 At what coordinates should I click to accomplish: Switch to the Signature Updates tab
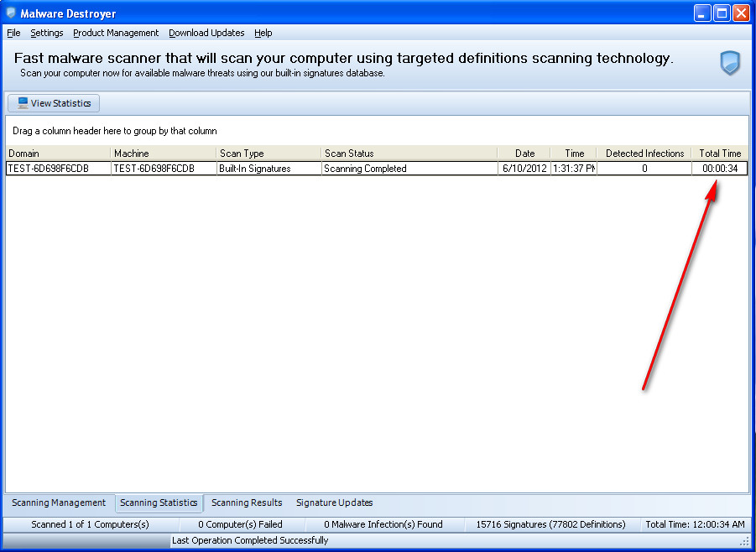[334, 503]
